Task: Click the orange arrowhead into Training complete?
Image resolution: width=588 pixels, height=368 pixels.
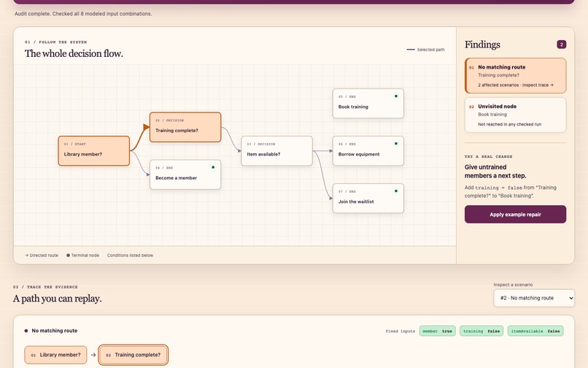Action: pyautogui.click(x=146, y=127)
